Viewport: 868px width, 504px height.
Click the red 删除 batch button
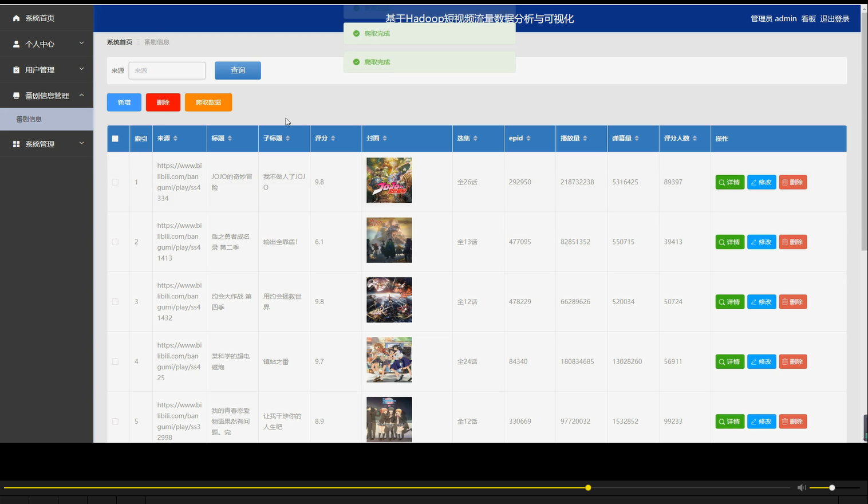point(163,103)
